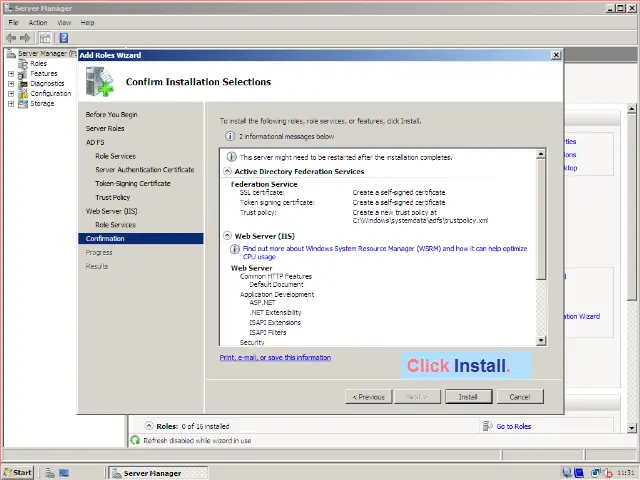Click the restart-warning info icon

point(231,157)
